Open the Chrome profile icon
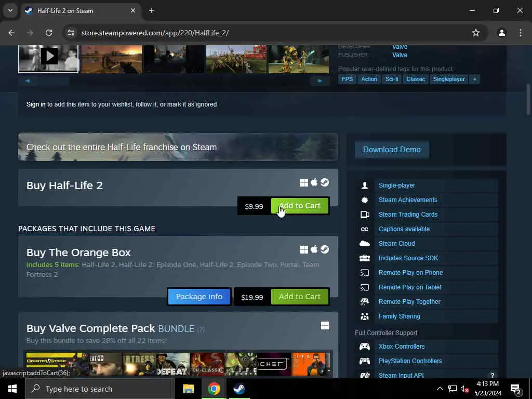 [502, 33]
